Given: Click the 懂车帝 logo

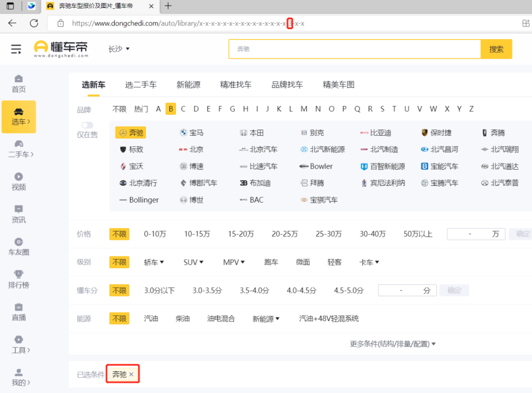Looking at the screenshot, I should 61,49.
